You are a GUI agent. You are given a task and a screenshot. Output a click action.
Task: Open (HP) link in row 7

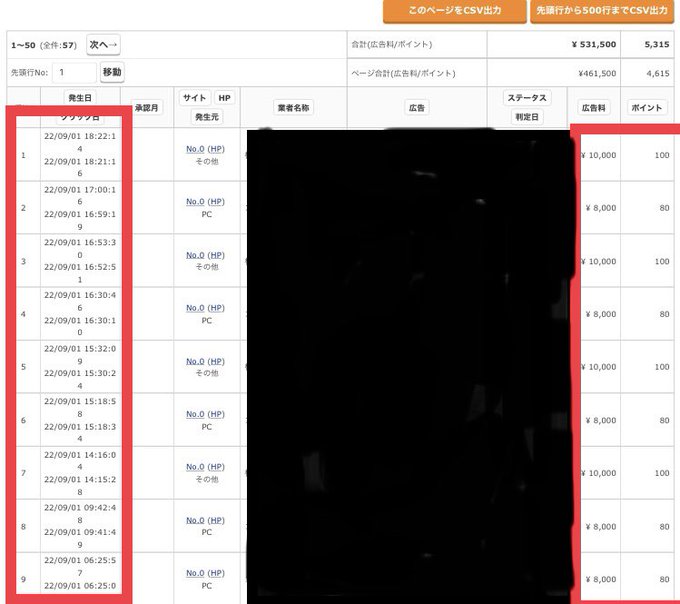(216, 467)
